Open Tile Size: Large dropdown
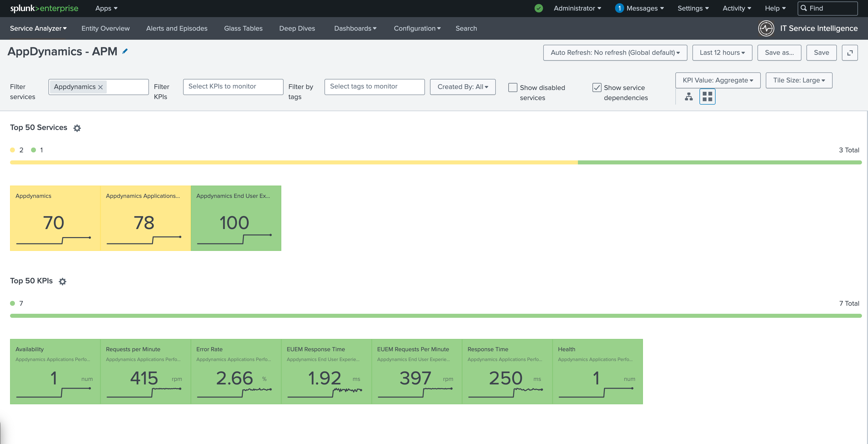This screenshot has height=444, width=868. click(x=799, y=80)
